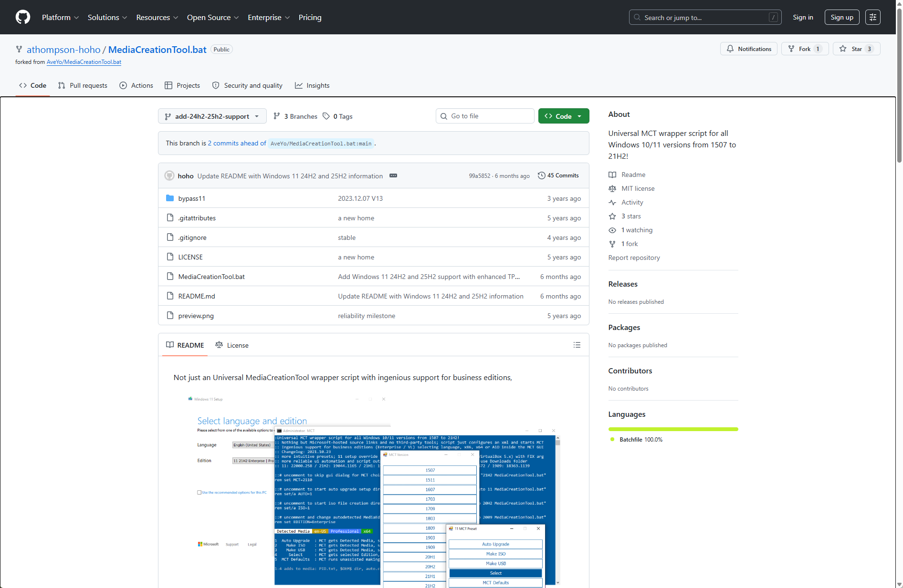Click the Readme book icon in About
The width and height of the screenshot is (903, 588).
click(612, 175)
